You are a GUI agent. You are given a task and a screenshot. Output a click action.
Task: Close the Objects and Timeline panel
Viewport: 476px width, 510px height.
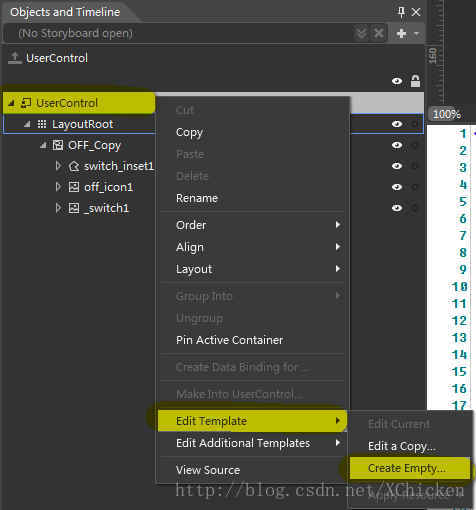click(x=416, y=12)
